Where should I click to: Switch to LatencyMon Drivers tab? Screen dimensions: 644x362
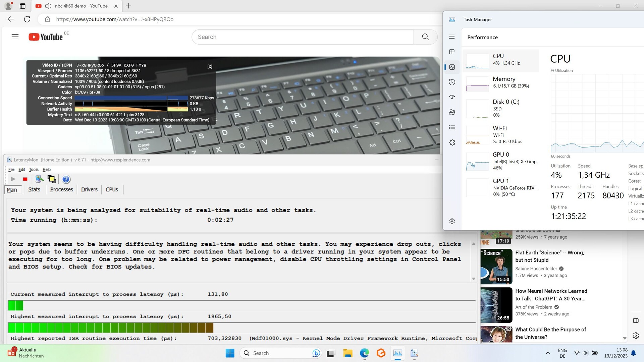[89, 189]
